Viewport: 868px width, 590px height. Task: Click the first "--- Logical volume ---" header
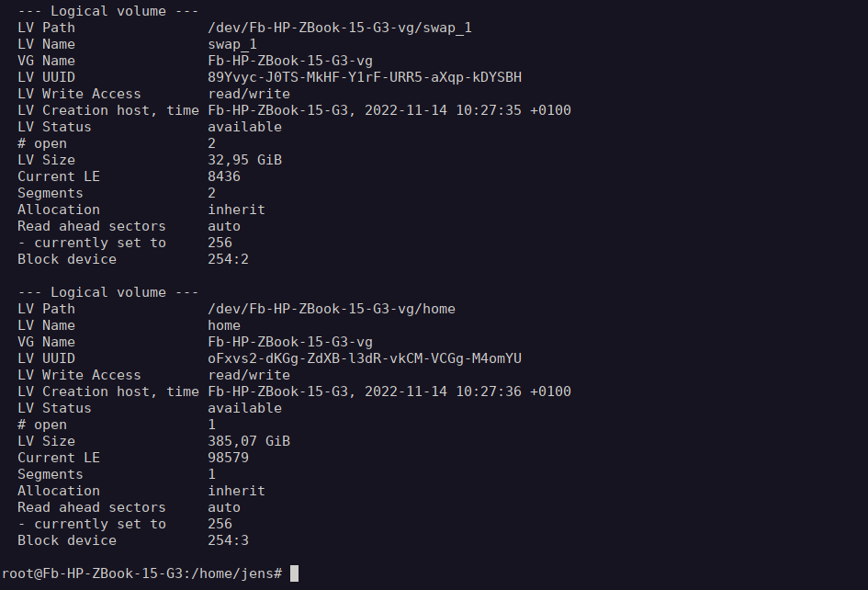108,11
